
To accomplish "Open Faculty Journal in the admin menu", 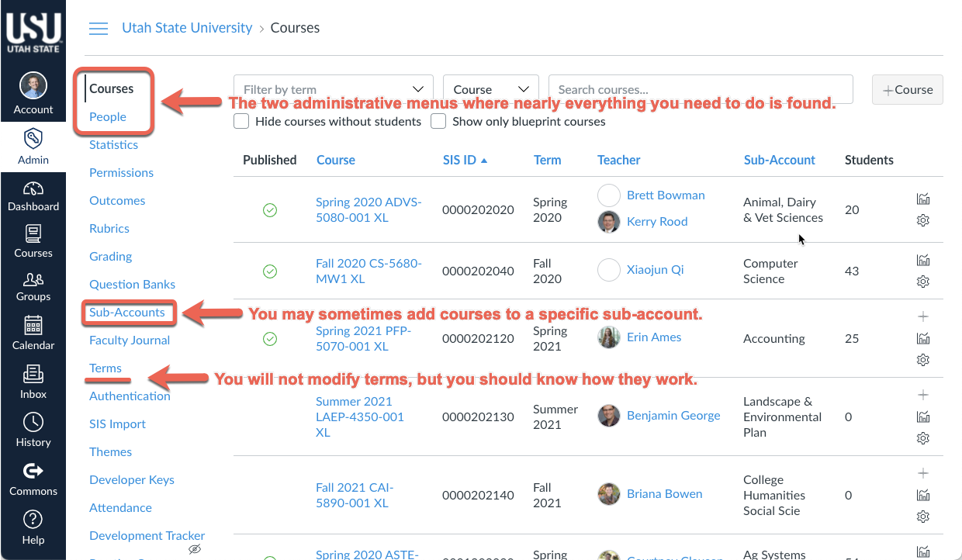I will point(130,340).
